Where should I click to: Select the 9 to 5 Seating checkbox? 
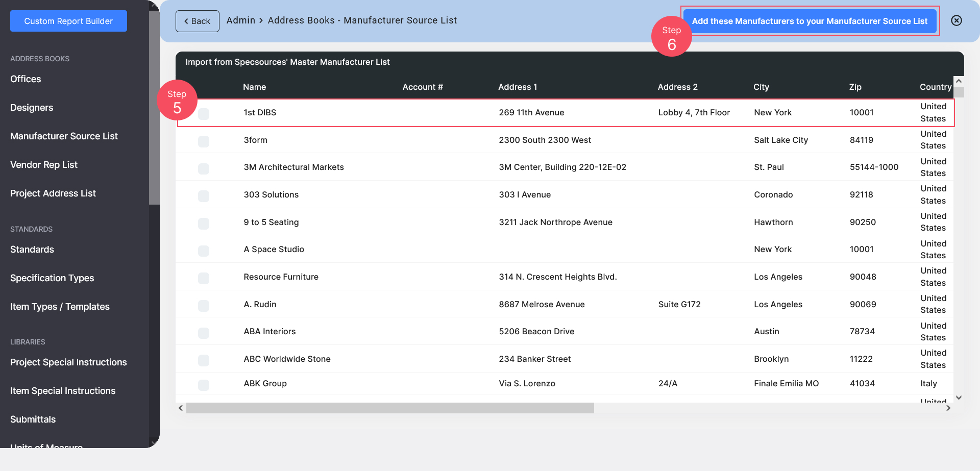[204, 223]
